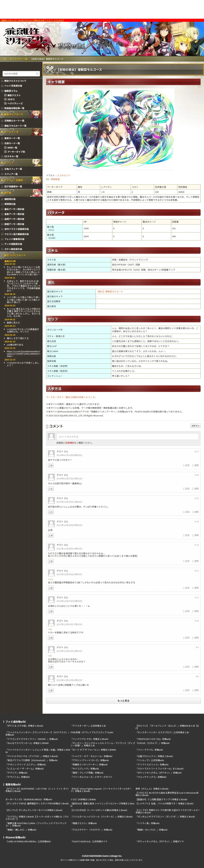Click sword icon beside 編集部コラム

pos(2,91)
